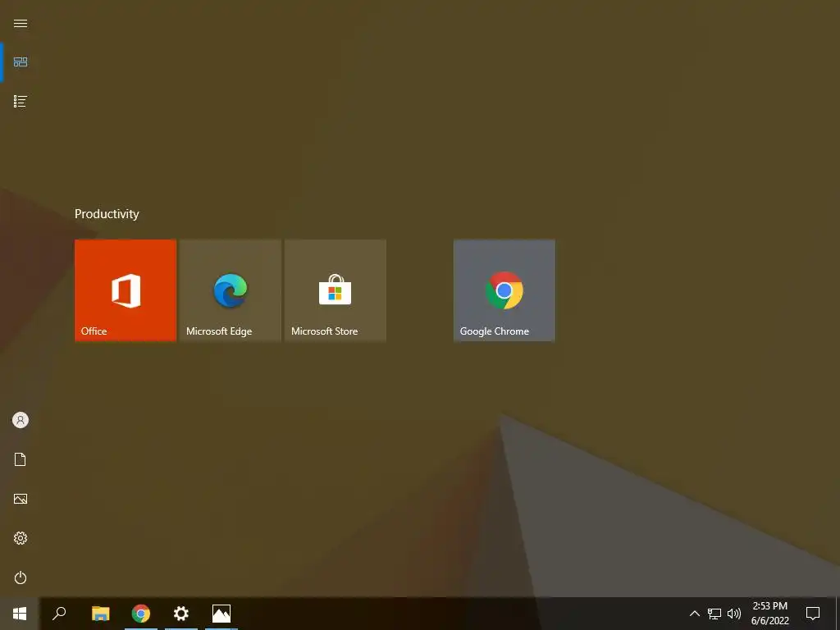Open the network status tray icon
Image resolution: width=840 pixels, height=630 pixels.
pyautogui.click(x=714, y=614)
